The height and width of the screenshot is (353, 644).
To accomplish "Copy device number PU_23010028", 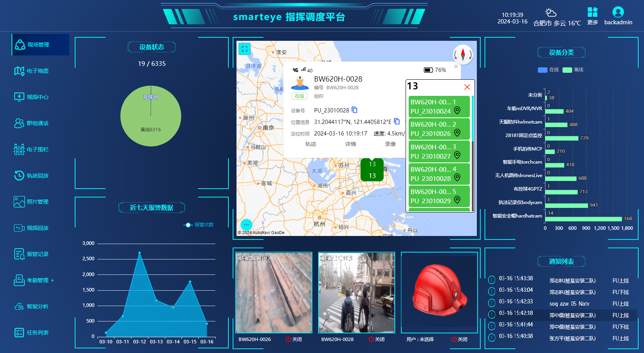I will (354, 110).
